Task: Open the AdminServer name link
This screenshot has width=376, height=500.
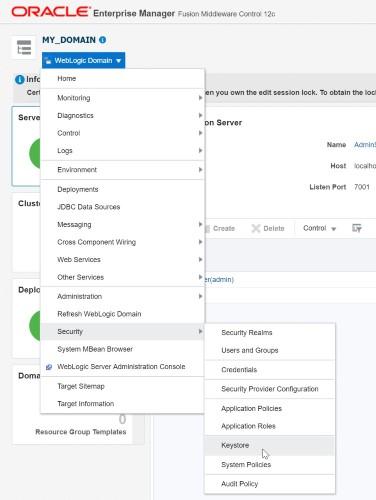Action: 365,145
